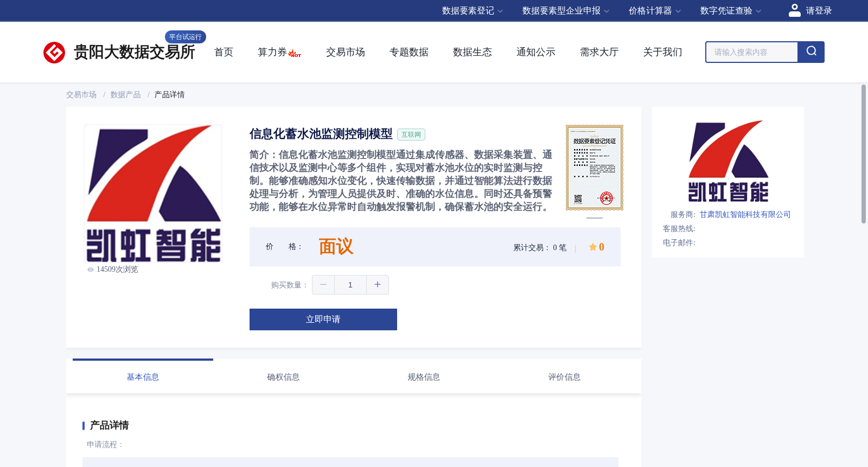
Task: Open the 通知公示 menu item
Action: pos(536,52)
